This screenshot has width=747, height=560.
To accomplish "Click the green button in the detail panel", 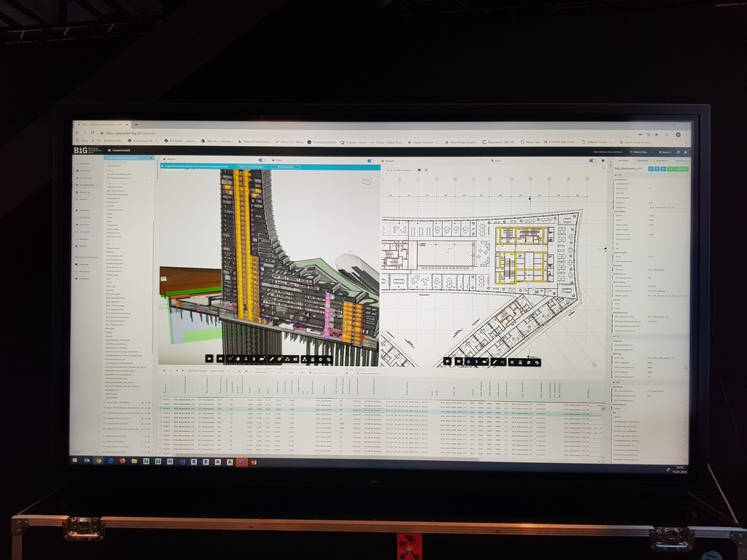I will [678, 169].
